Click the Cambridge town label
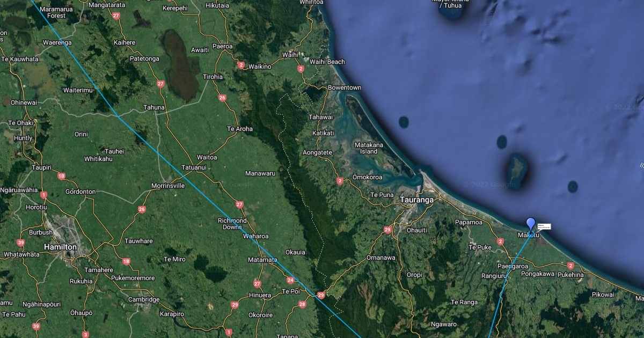The width and height of the screenshot is (644, 338). [x=144, y=299]
